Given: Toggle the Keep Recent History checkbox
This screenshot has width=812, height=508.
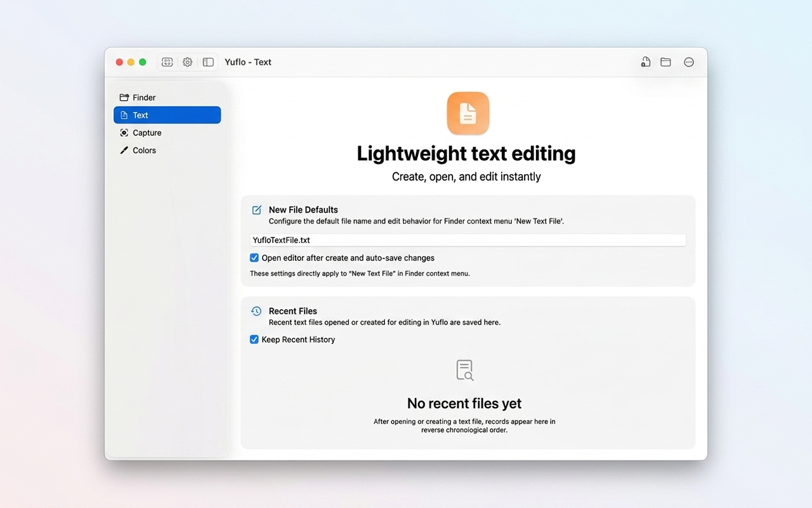Looking at the screenshot, I should tap(254, 340).
